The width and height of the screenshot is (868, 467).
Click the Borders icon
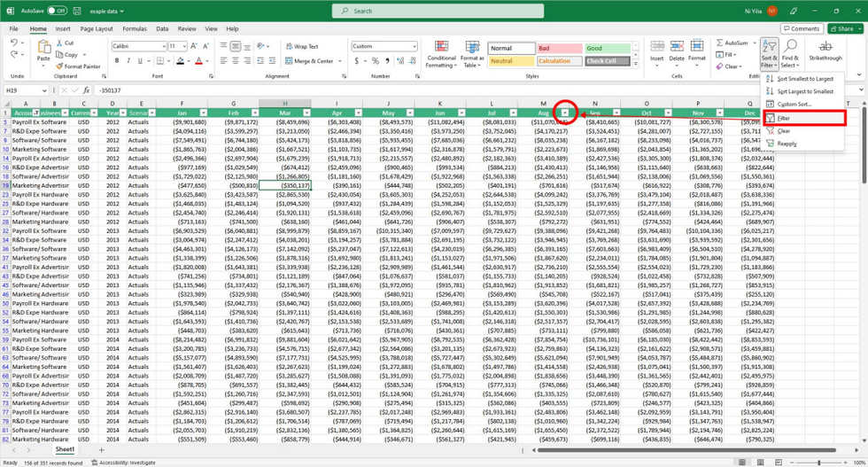160,61
